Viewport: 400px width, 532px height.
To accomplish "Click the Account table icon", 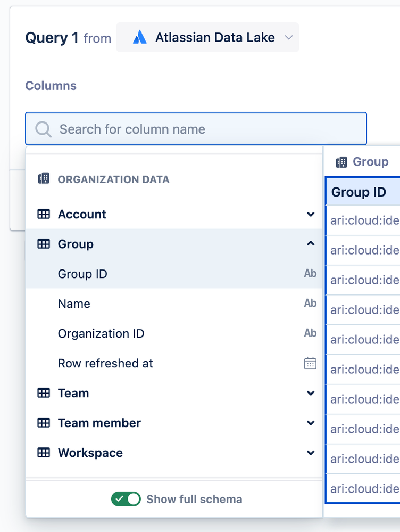I will tap(44, 214).
